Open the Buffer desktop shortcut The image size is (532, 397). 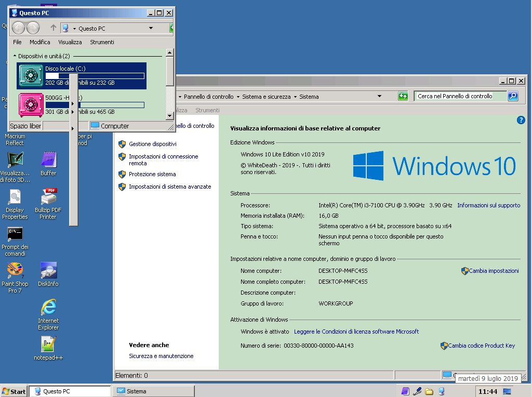48,164
